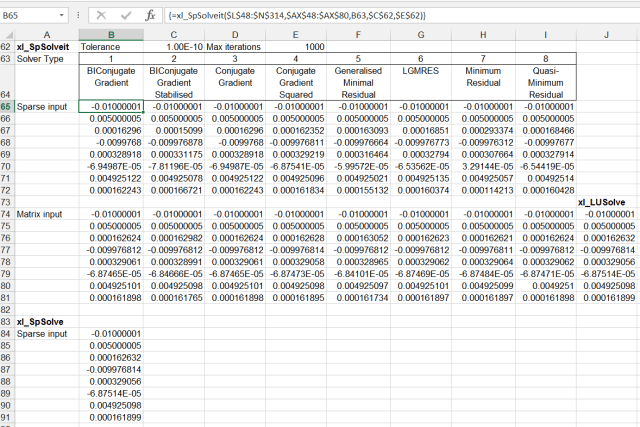
Task: Select solver type number 1 cell
Action: [x=111, y=59]
